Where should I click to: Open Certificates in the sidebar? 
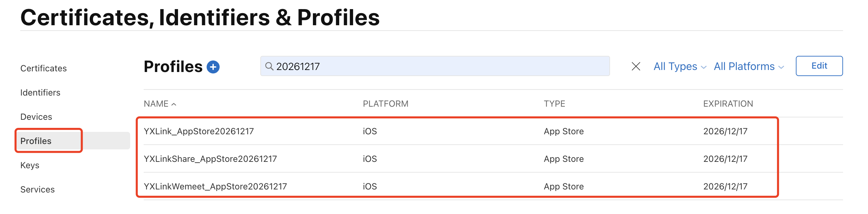click(x=44, y=68)
